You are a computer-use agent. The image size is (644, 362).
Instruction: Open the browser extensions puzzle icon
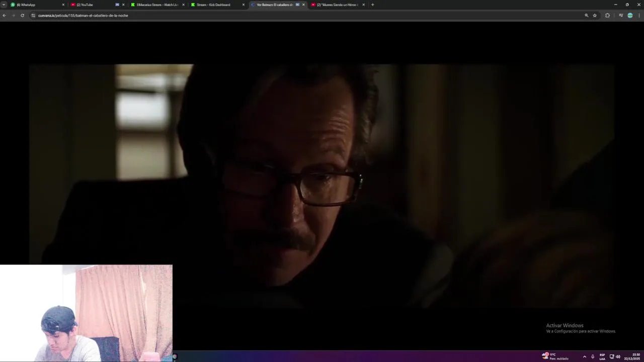(x=607, y=16)
